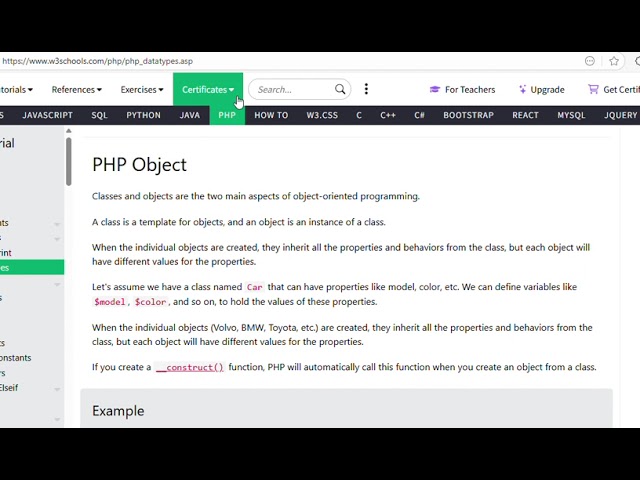Screen dimensions: 640x480
Task: Open the three-dot more options menu
Action: tap(366, 89)
